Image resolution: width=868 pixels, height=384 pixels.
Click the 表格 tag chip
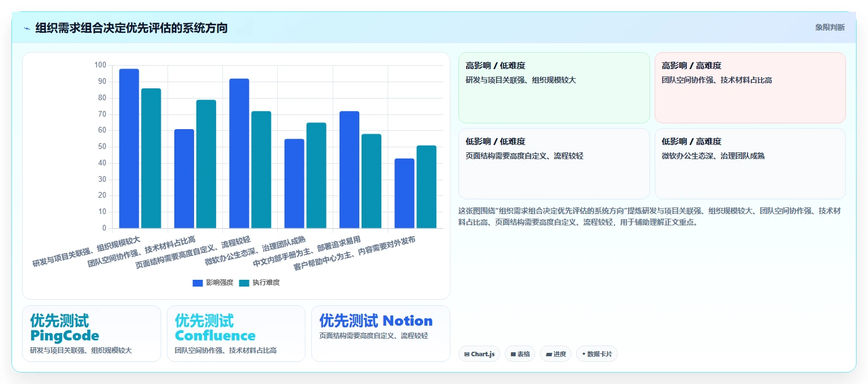[520, 354]
